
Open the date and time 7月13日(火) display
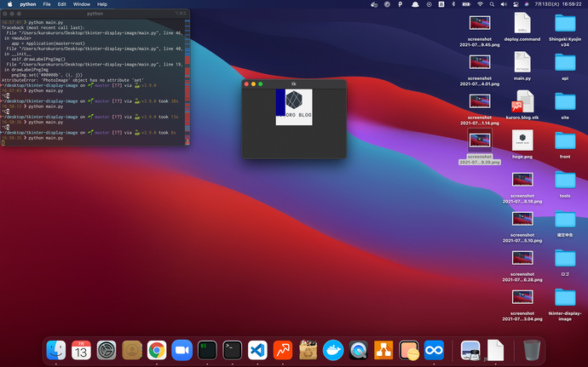[x=558, y=4]
